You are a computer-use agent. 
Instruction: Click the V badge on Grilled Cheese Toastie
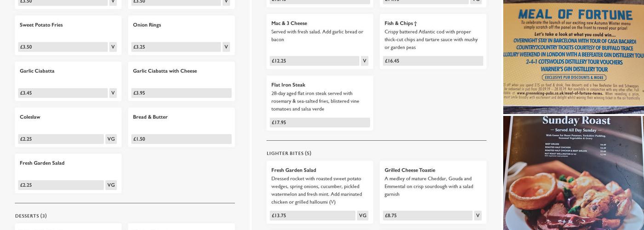click(477, 215)
